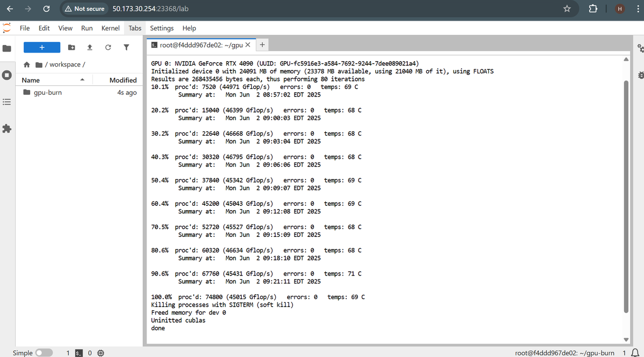Screen dimensions: 644x357
Task: Bookmark this page with star icon
Action: [x=566, y=9]
